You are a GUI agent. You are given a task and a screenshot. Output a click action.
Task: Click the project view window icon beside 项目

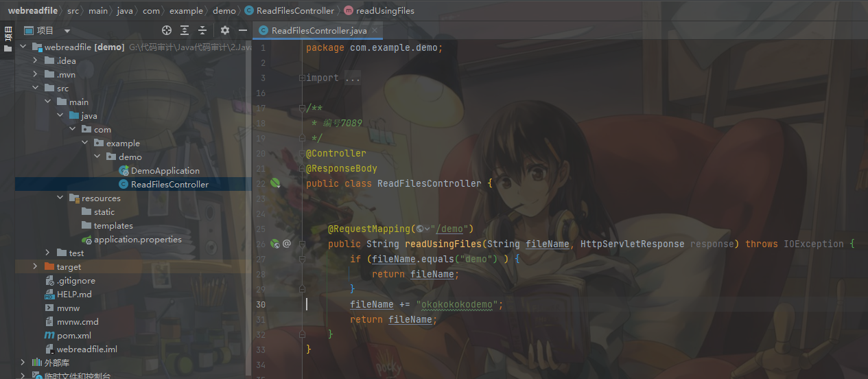tap(28, 30)
